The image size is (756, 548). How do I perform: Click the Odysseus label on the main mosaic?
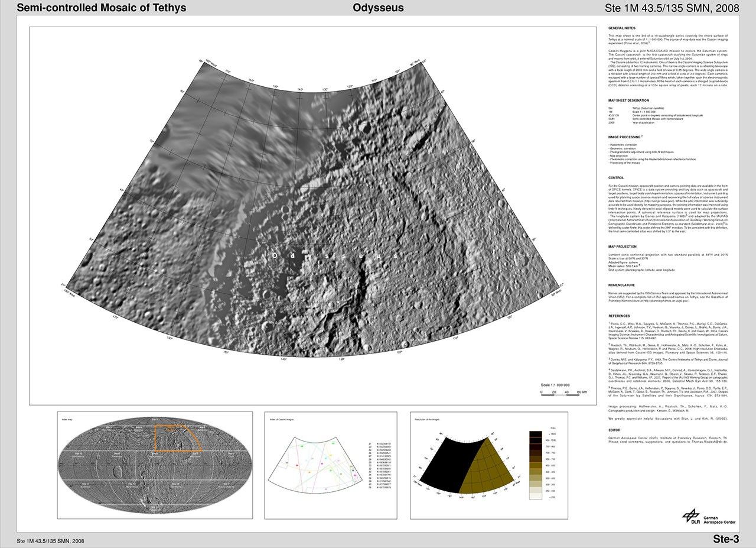point(335,255)
